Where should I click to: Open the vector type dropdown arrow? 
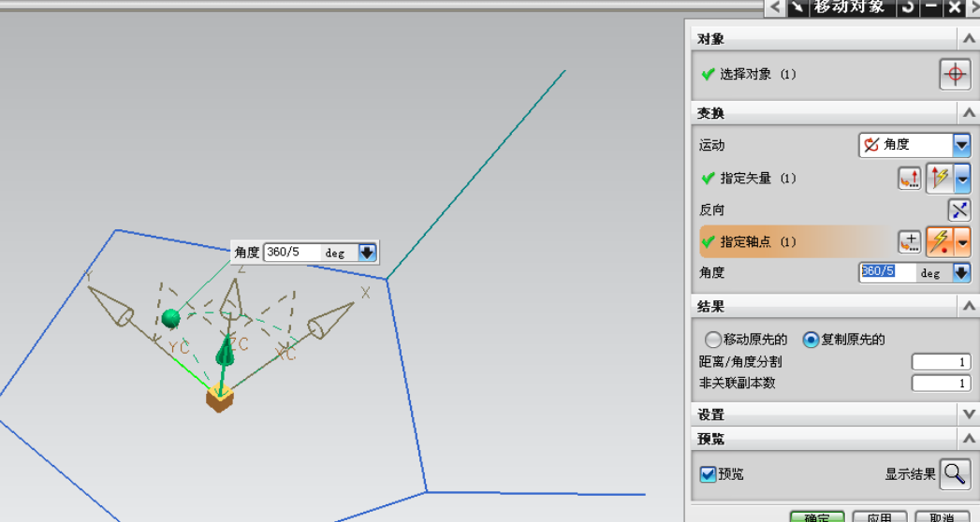point(962,179)
